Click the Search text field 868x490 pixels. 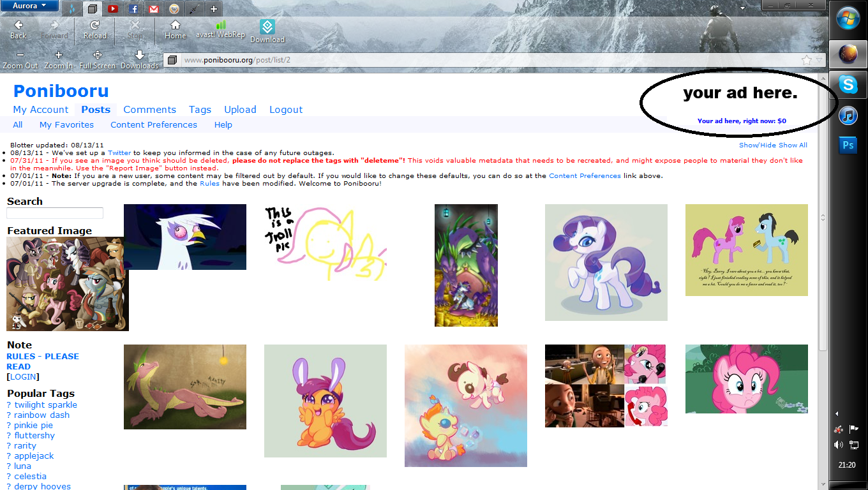tap(55, 213)
